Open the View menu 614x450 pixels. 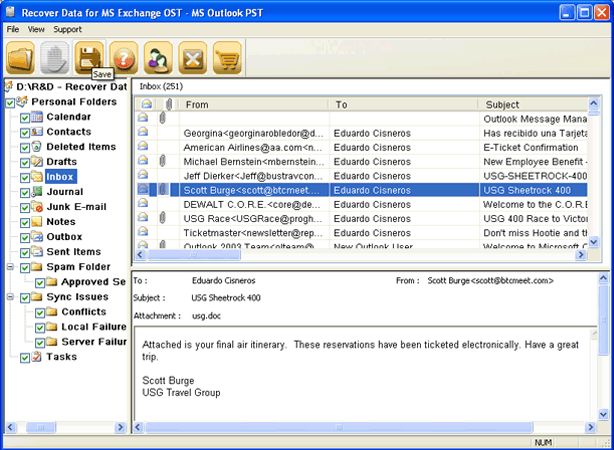click(36, 29)
